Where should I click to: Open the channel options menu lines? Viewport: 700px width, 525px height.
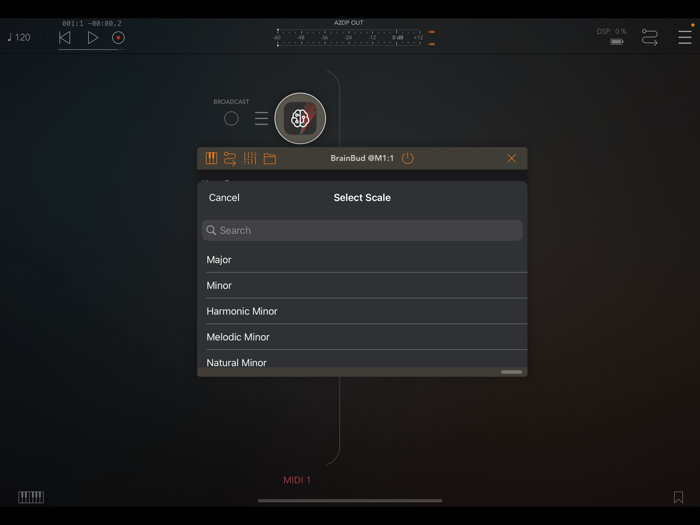(x=261, y=119)
